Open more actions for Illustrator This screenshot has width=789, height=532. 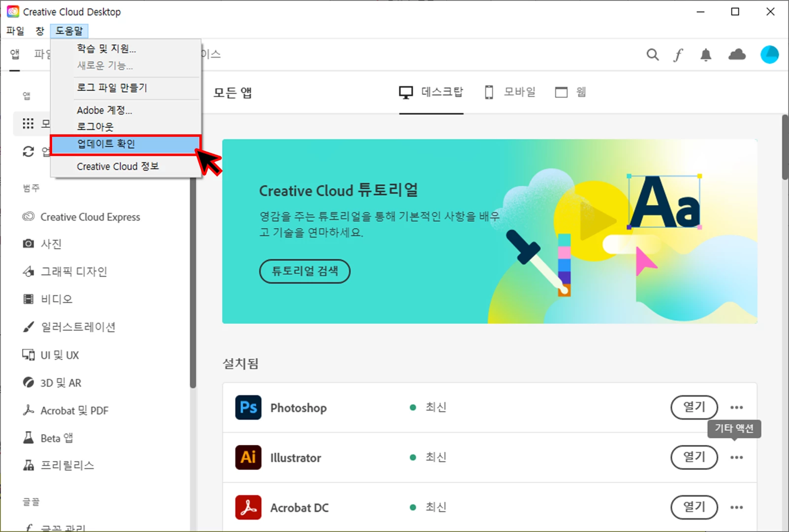(737, 457)
